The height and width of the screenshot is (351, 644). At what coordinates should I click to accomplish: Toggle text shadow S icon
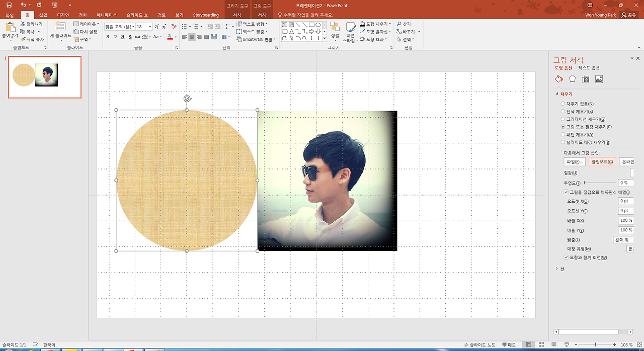(x=130, y=37)
